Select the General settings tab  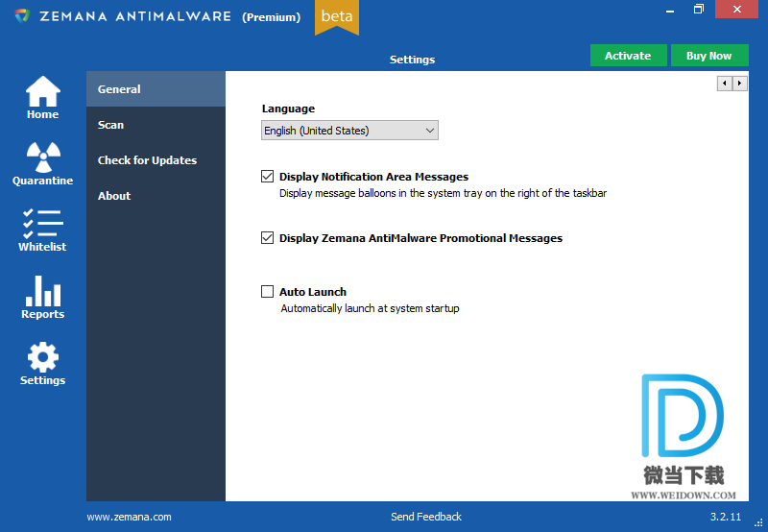[156, 89]
